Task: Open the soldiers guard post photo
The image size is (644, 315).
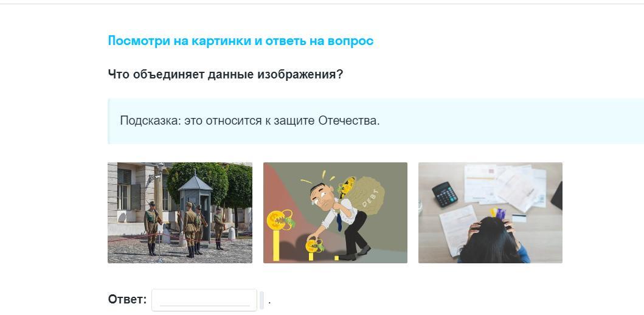Action: pos(180,213)
